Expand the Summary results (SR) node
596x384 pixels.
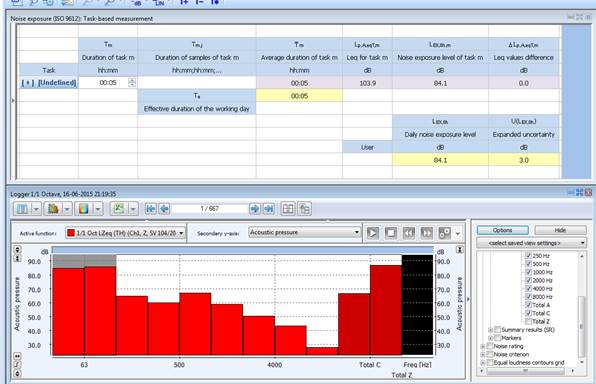pyautogui.click(x=490, y=330)
